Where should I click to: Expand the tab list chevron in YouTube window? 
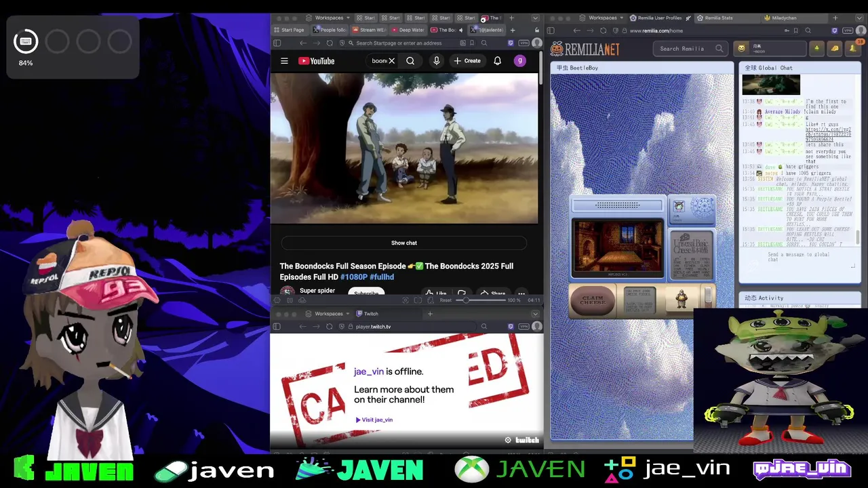coord(535,18)
